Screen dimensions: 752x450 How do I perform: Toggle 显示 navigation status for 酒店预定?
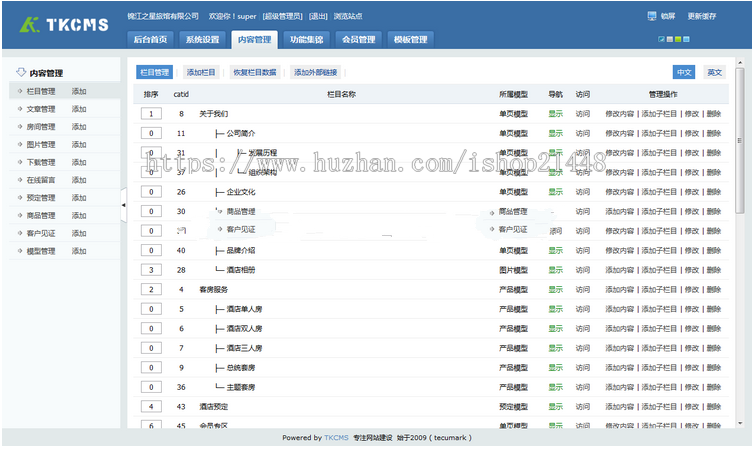coord(555,407)
